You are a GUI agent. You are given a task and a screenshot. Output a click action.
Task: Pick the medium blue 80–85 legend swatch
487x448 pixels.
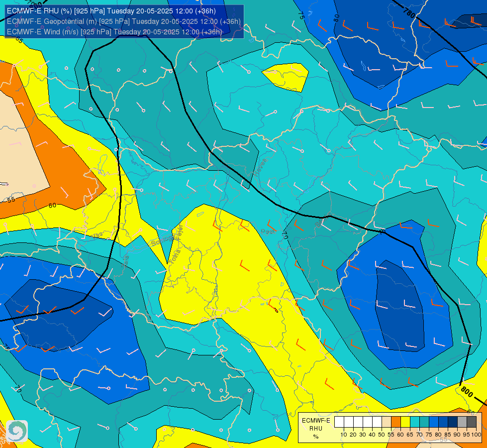443,422
